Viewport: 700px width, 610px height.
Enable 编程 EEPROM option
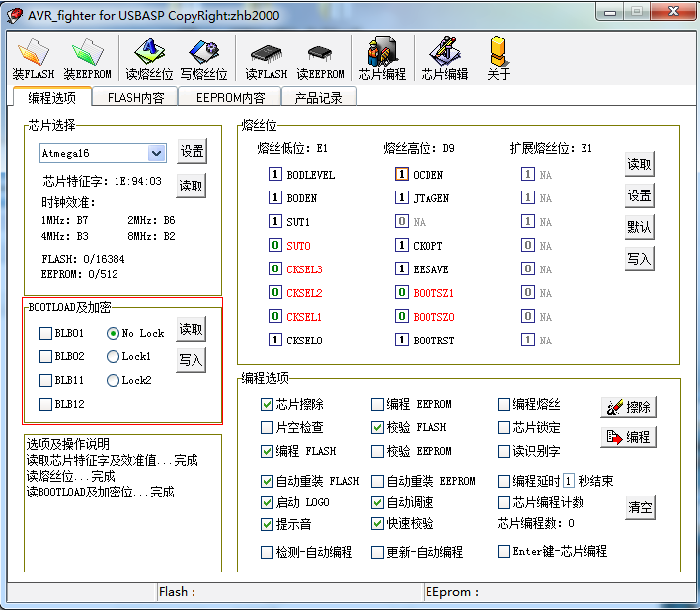click(x=377, y=405)
